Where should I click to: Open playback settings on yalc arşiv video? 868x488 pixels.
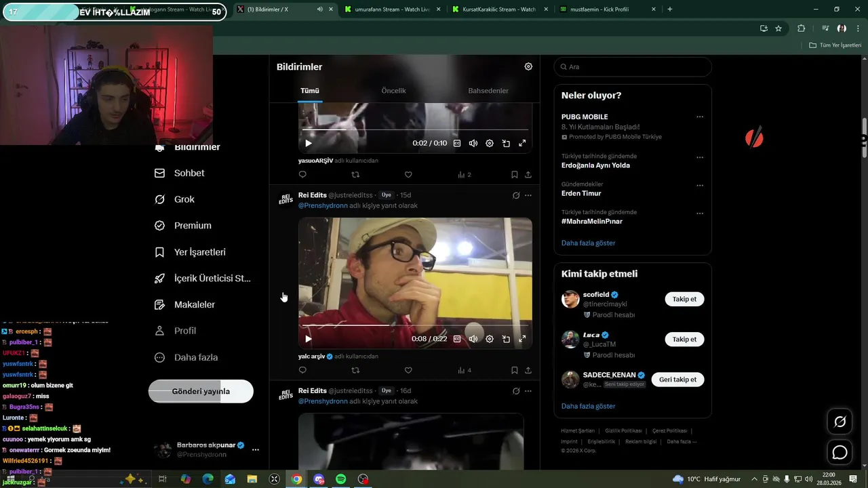(x=490, y=339)
